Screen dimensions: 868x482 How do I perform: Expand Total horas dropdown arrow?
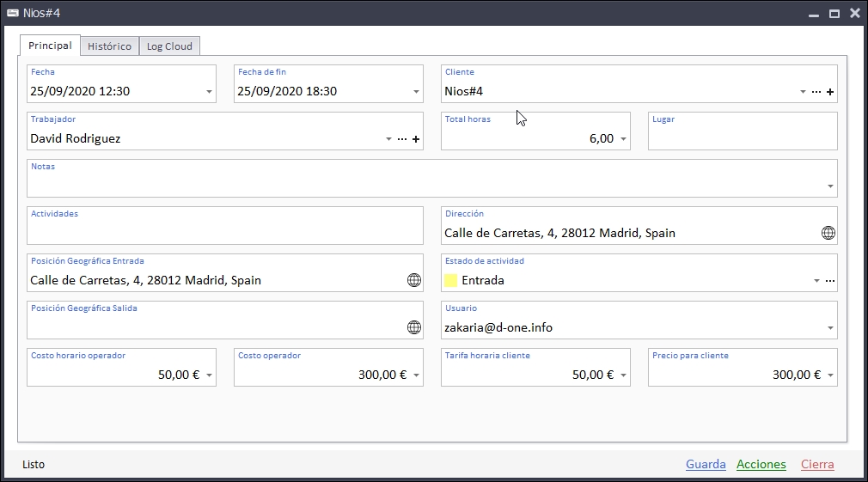click(623, 139)
